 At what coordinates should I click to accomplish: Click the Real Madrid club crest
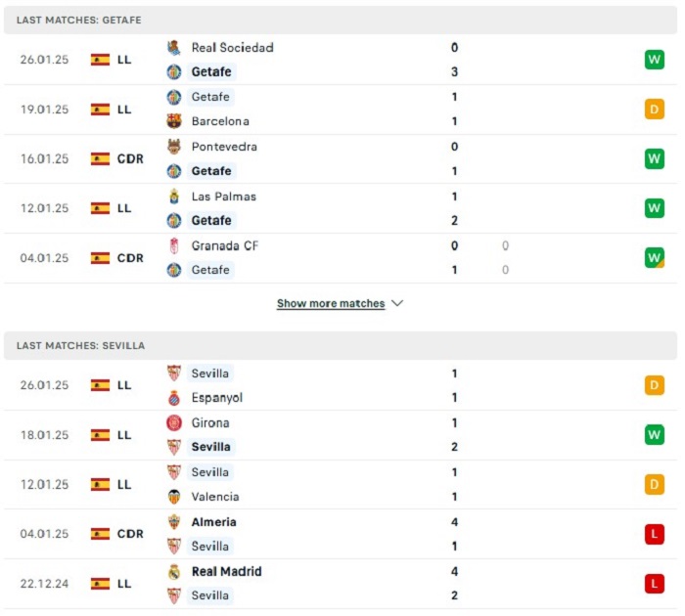pyautogui.click(x=174, y=571)
